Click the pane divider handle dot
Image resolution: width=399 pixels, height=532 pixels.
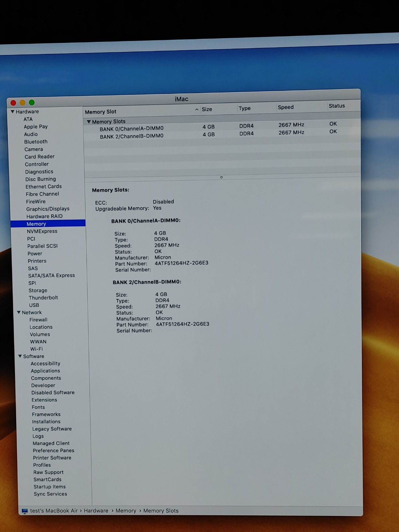click(221, 177)
